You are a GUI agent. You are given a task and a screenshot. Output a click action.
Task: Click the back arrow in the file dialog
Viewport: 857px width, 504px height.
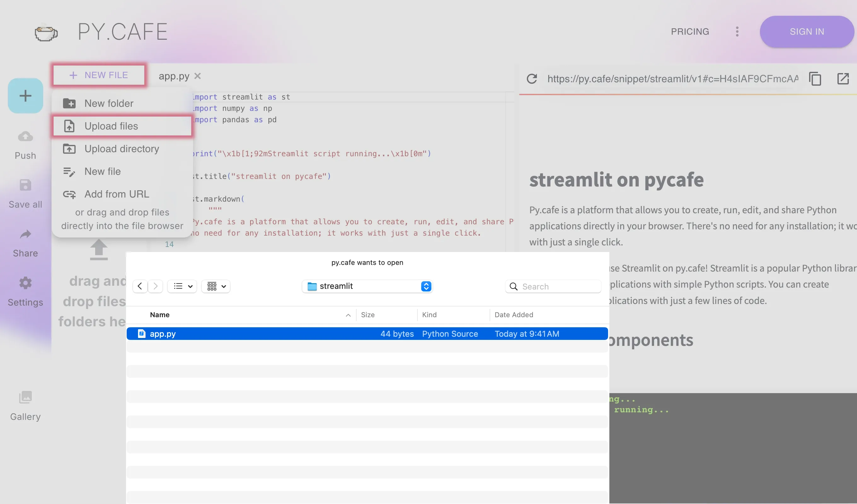point(140,286)
